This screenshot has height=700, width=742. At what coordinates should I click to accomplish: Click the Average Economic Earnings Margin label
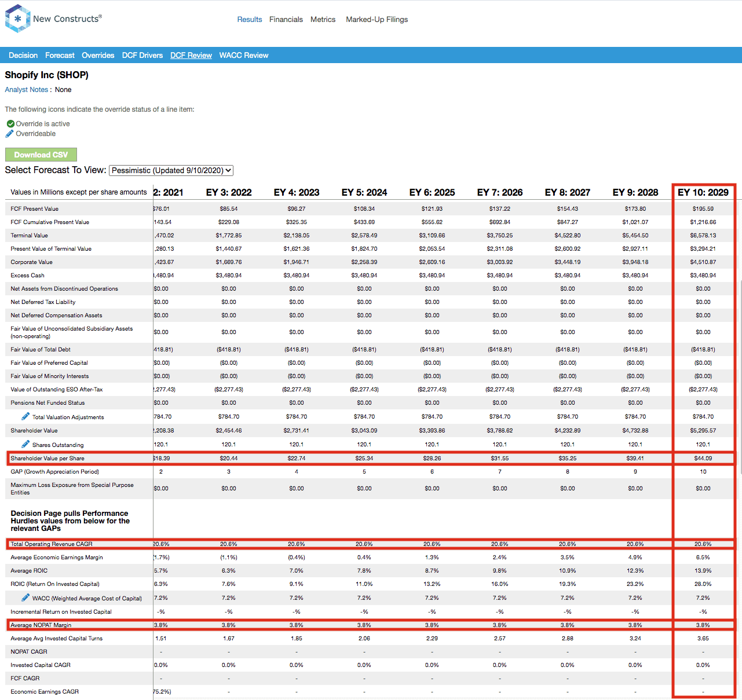pos(57,558)
